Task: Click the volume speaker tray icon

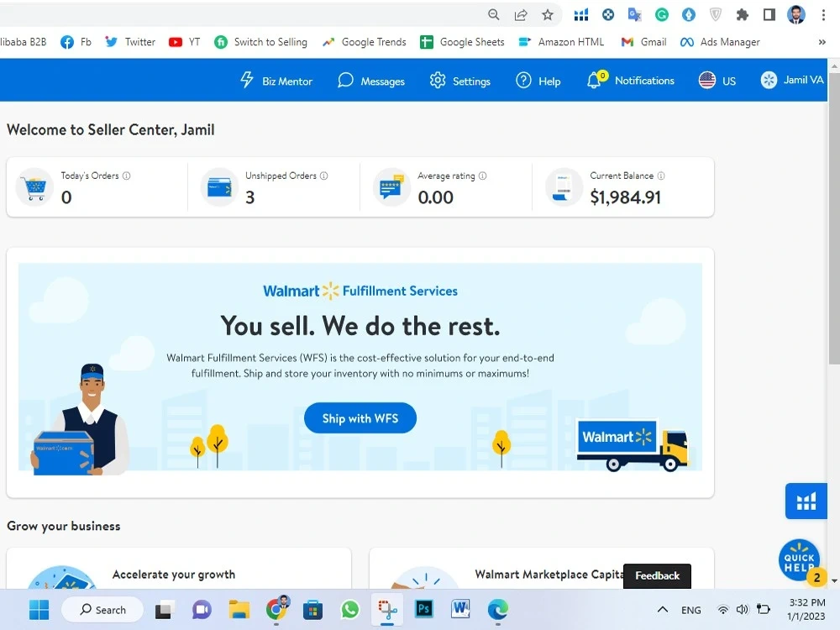Action: pyautogui.click(x=743, y=610)
